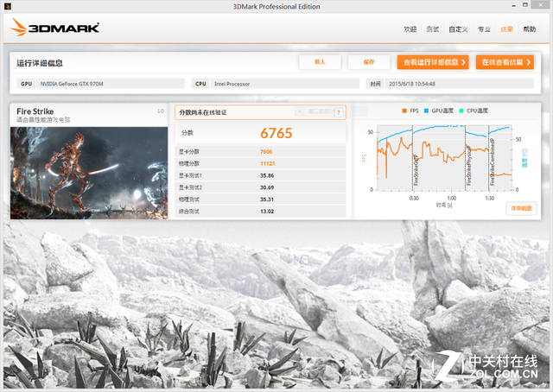The image size is (553, 392).
Task: Click the arrow on 查看运行详细信息 button
Action: pos(463,62)
